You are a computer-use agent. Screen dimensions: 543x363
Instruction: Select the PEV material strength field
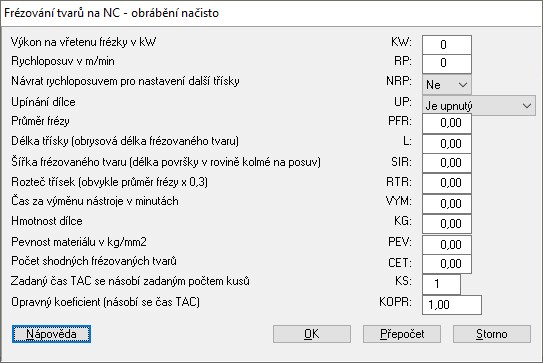(447, 245)
